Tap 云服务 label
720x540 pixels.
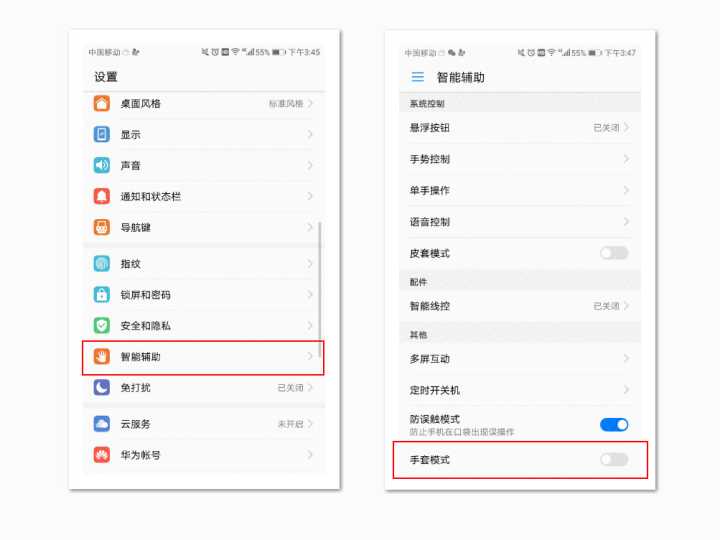[x=135, y=424]
